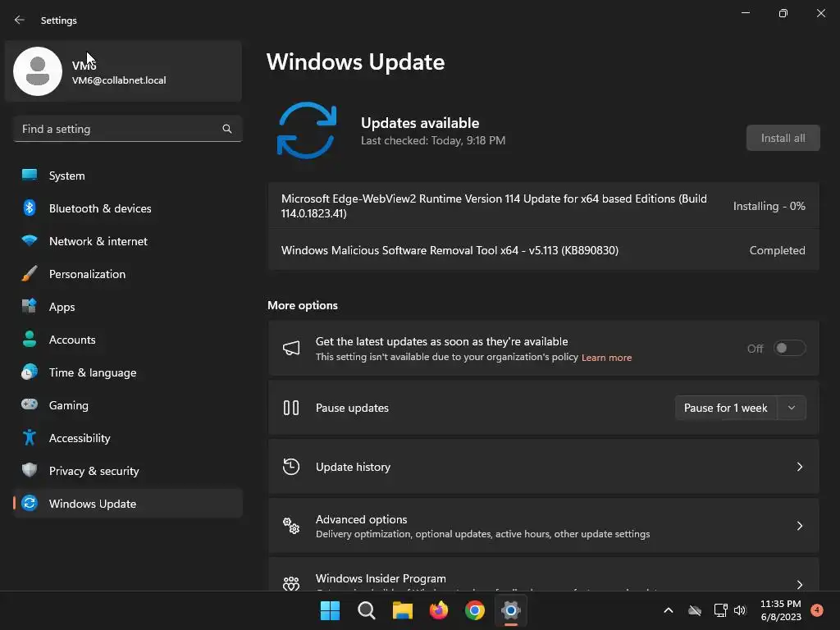Click the Pause updates icon
Viewport: 840px width, 630px height.
291,409
